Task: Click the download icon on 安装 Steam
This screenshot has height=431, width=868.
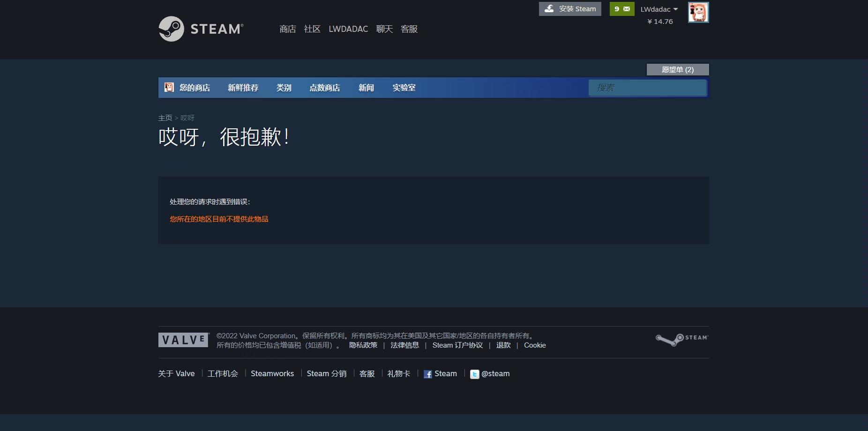Action: pos(549,8)
